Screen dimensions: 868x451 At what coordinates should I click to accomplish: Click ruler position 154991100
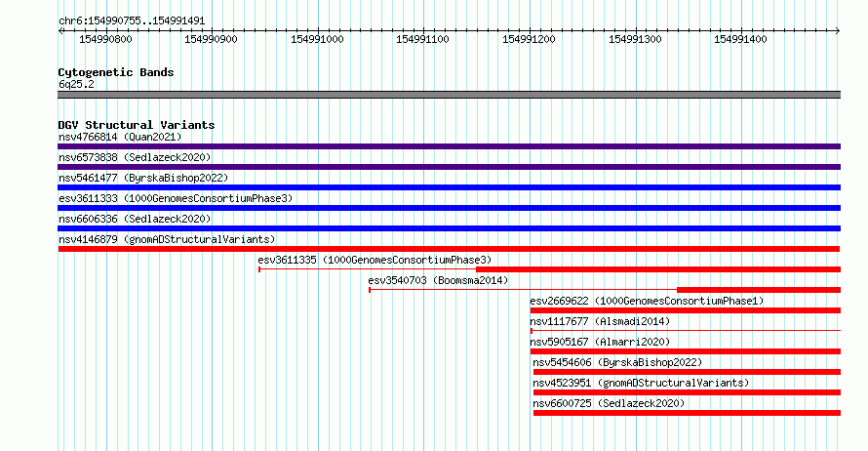tap(422, 39)
